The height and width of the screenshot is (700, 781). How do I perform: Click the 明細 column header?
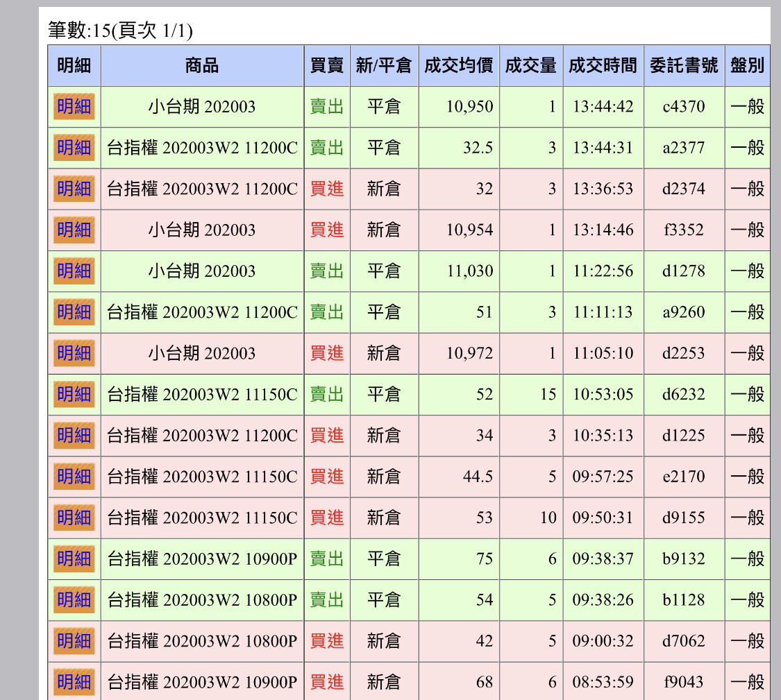click(x=74, y=66)
